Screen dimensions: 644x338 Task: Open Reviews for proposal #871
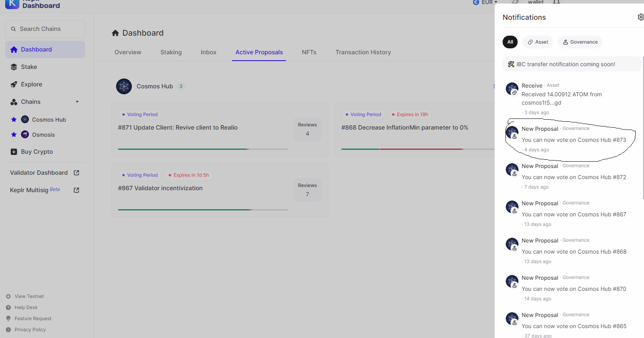point(307,130)
